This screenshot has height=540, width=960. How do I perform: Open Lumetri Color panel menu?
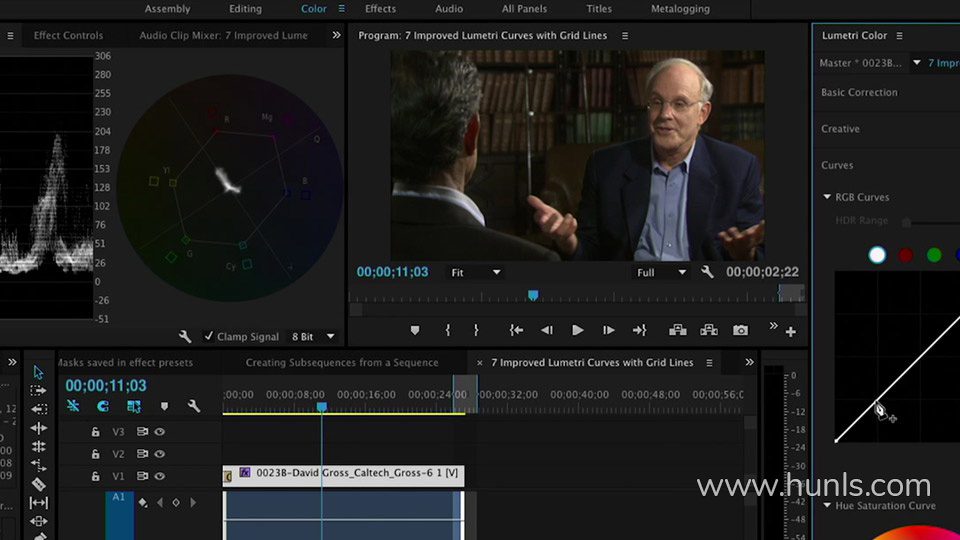pyautogui.click(x=899, y=36)
